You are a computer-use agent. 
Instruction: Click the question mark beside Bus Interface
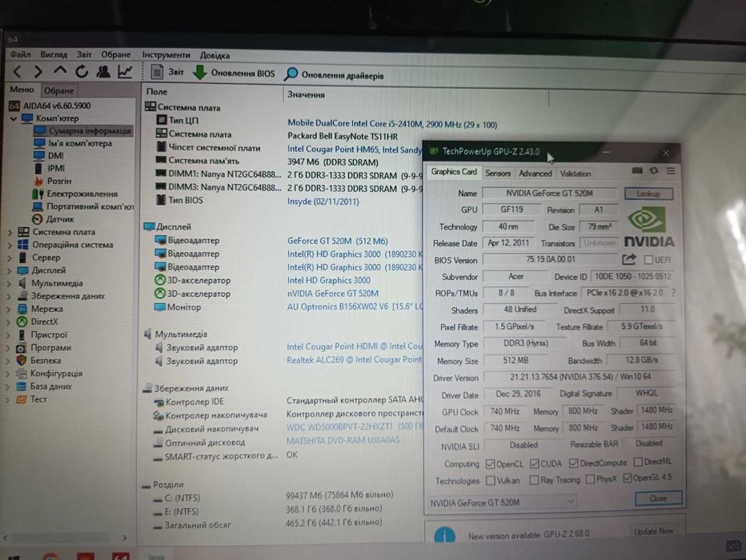click(673, 293)
